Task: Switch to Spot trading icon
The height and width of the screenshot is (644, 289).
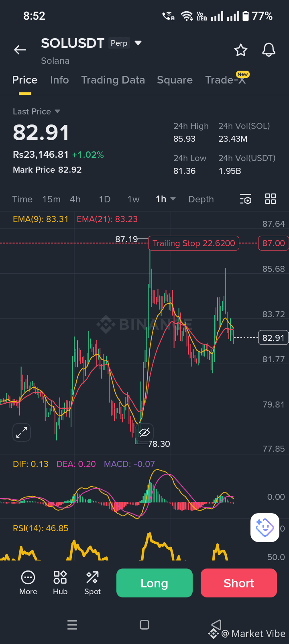Action: click(x=92, y=583)
